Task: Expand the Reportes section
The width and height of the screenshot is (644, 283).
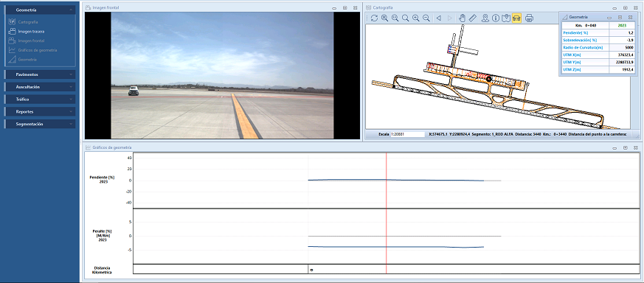Action: [x=40, y=111]
